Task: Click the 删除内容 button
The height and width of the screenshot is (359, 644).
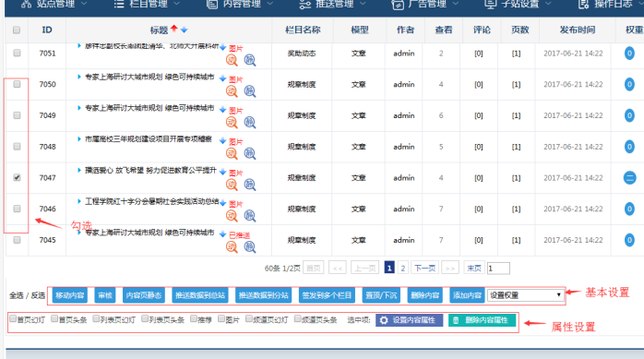Action: [x=424, y=295]
